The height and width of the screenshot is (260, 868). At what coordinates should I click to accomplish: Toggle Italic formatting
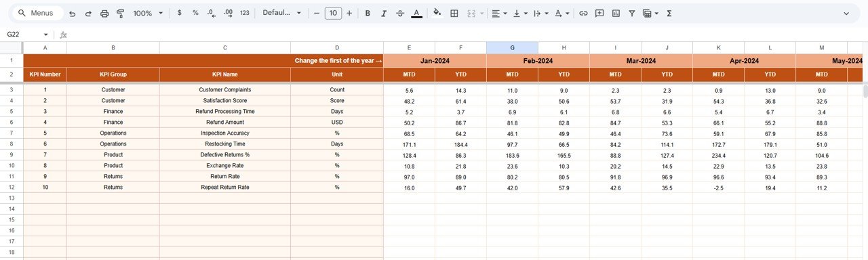pyautogui.click(x=384, y=13)
